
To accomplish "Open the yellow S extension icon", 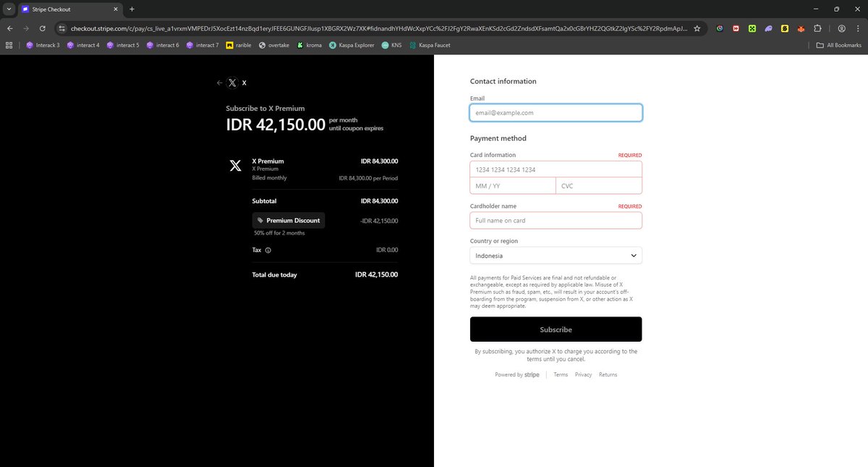I will [x=784, y=29].
